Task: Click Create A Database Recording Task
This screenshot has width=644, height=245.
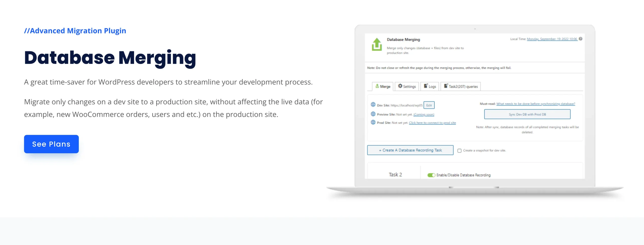Action: pyautogui.click(x=410, y=150)
